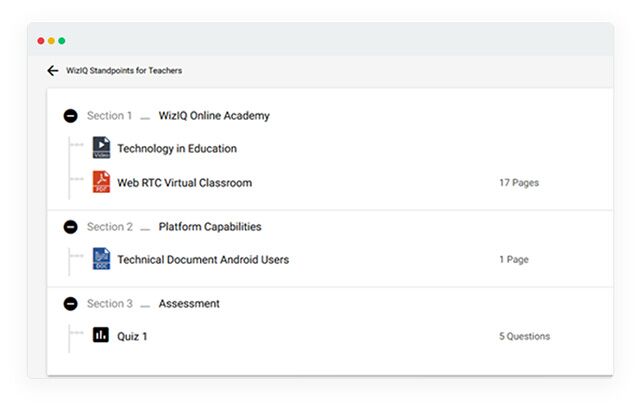Click the 17 Pages label

(x=519, y=183)
